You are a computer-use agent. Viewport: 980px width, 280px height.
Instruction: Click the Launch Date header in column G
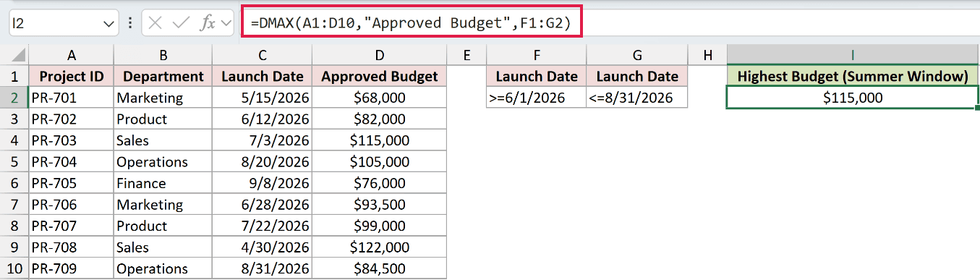636,76
